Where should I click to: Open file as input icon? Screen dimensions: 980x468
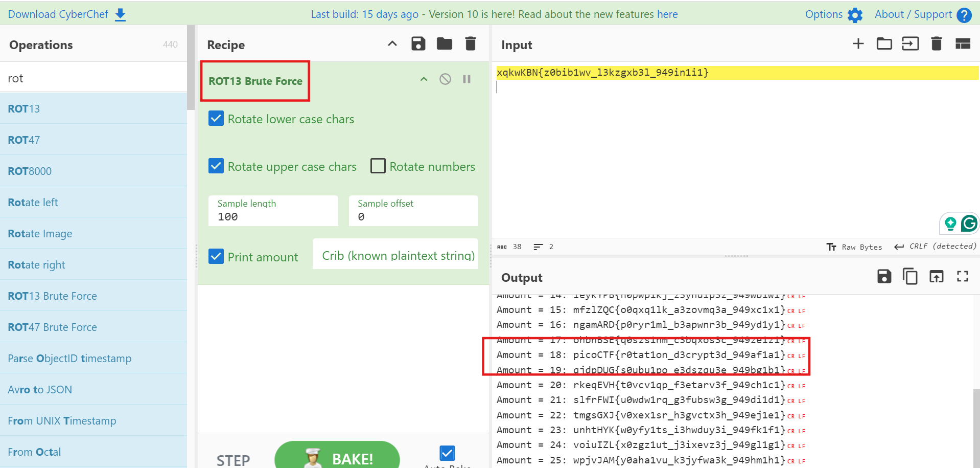(911, 44)
